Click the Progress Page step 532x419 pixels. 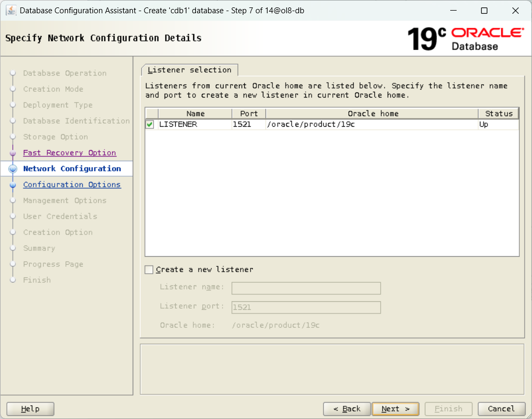tap(53, 265)
